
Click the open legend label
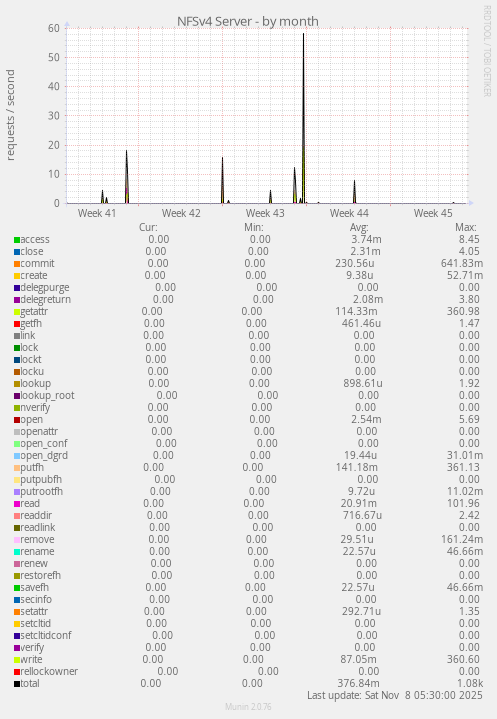click(x=32, y=420)
